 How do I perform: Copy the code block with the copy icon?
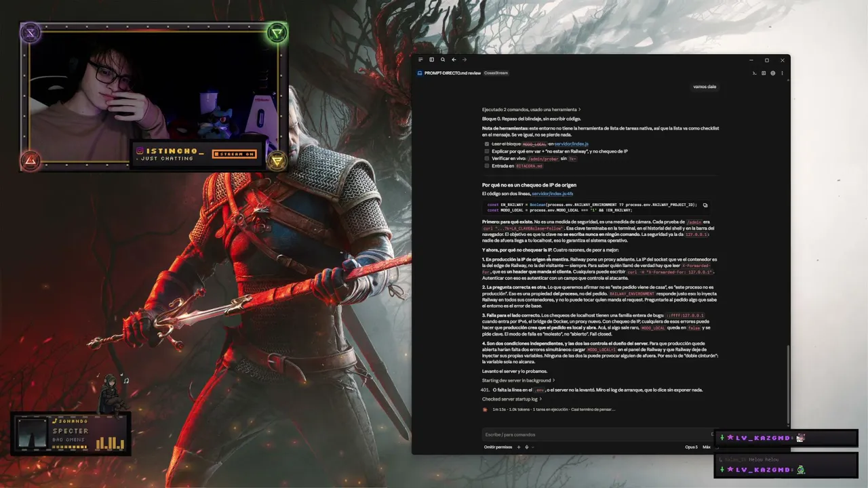705,205
